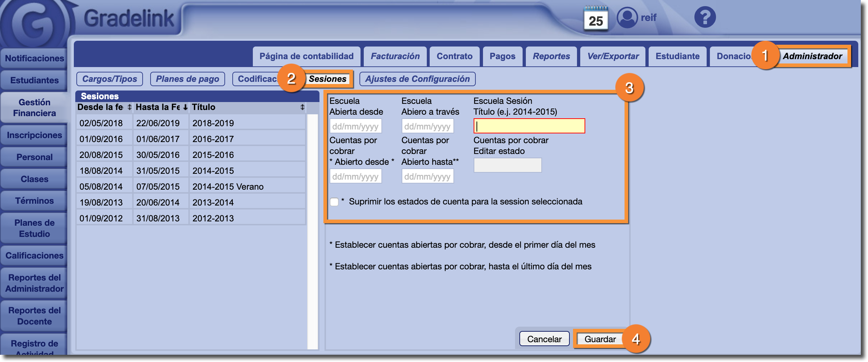Click the Cuentas por cobrar Abierto hasta date field
Viewport: 868px width, 362px height.
click(x=427, y=176)
